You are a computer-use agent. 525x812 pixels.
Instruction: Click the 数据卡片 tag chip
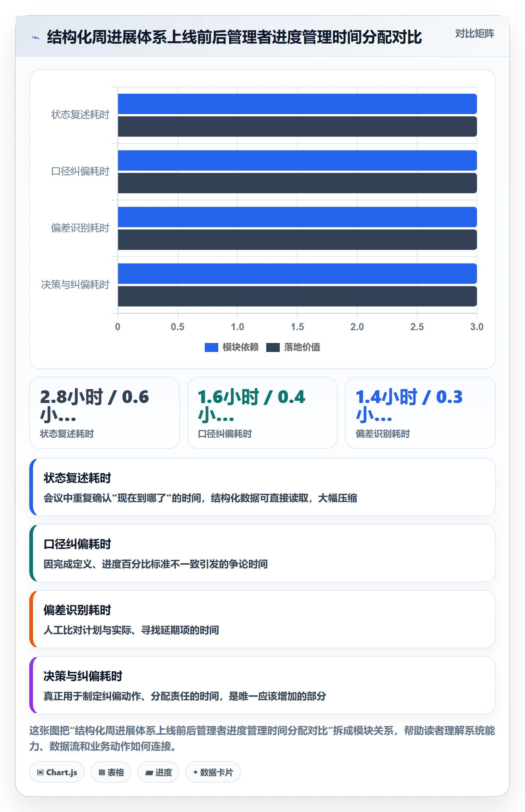[x=213, y=772]
